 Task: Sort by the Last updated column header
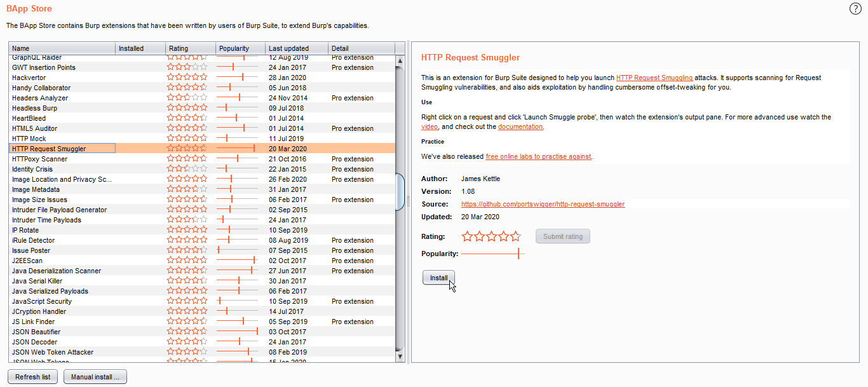297,48
